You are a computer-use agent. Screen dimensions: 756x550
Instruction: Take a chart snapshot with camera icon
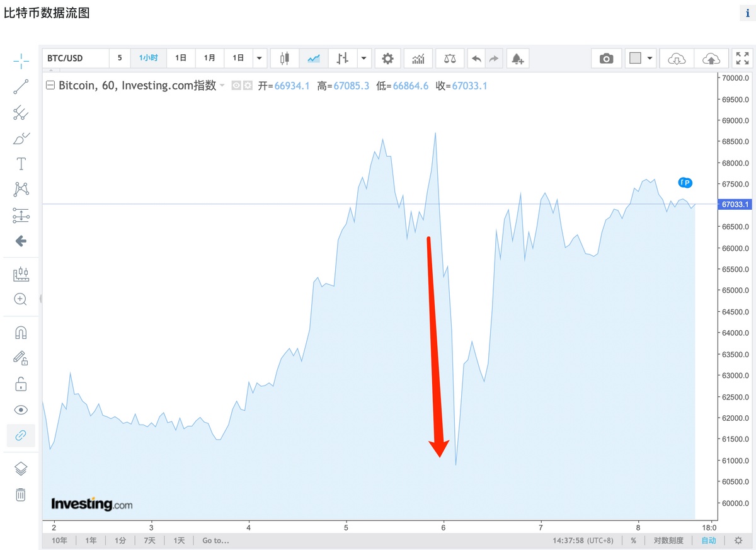(606, 59)
